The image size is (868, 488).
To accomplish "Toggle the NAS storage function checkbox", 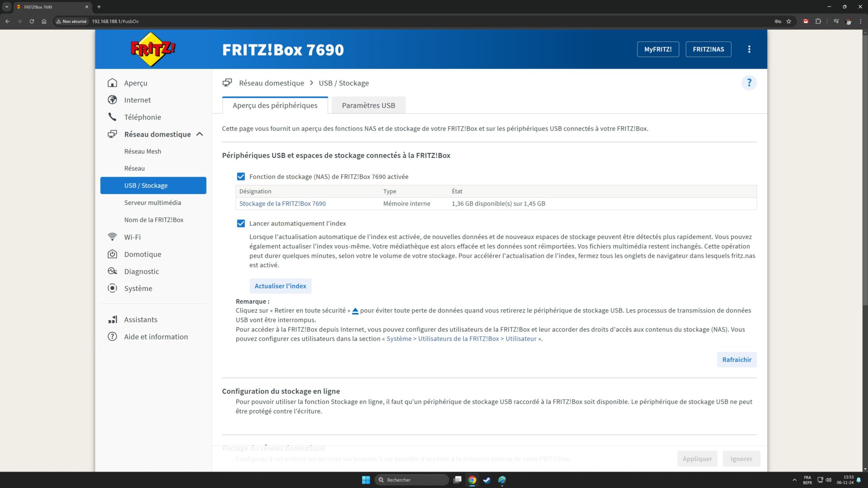I will click(x=241, y=176).
